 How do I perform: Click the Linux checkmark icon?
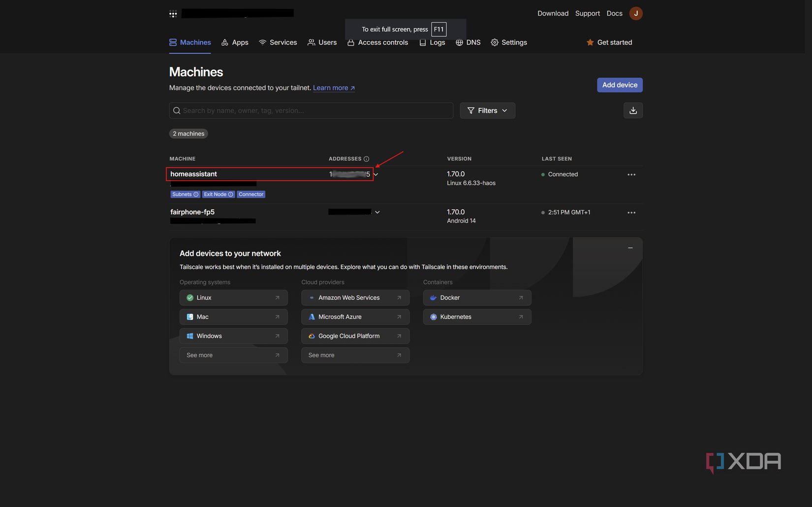click(x=190, y=298)
